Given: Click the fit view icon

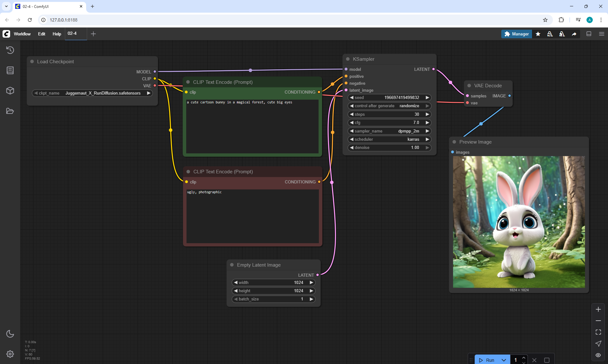Looking at the screenshot, I should click(x=598, y=332).
